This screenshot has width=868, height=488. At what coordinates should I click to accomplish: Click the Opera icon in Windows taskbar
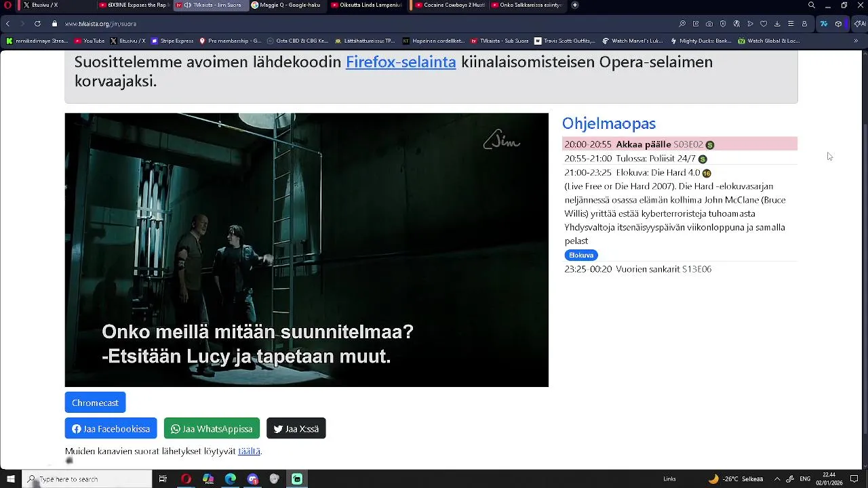(186, 479)
